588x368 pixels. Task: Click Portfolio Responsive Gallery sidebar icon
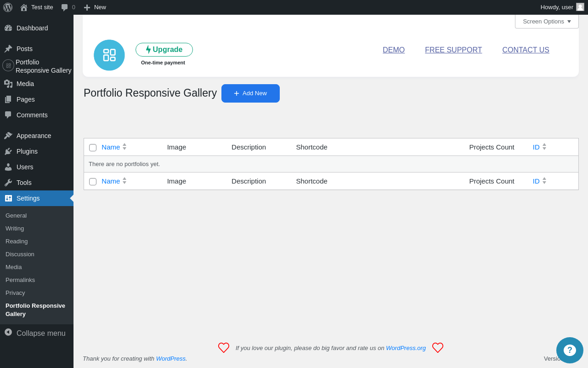(x=8, y=65)
